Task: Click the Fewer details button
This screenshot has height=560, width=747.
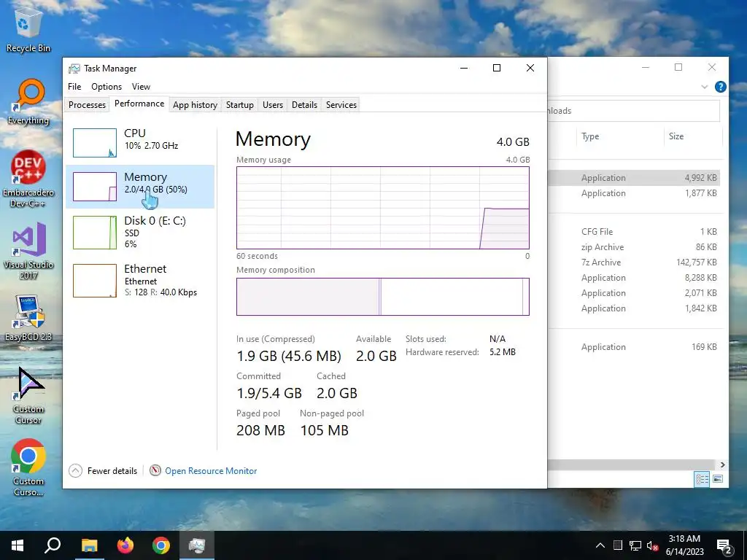Action: [104, 471]
